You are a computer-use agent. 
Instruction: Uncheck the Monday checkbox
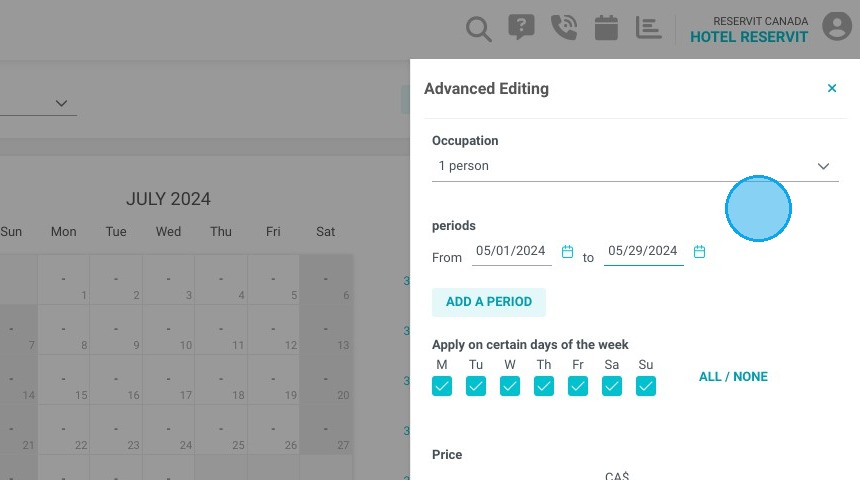(x=442, y=386)
